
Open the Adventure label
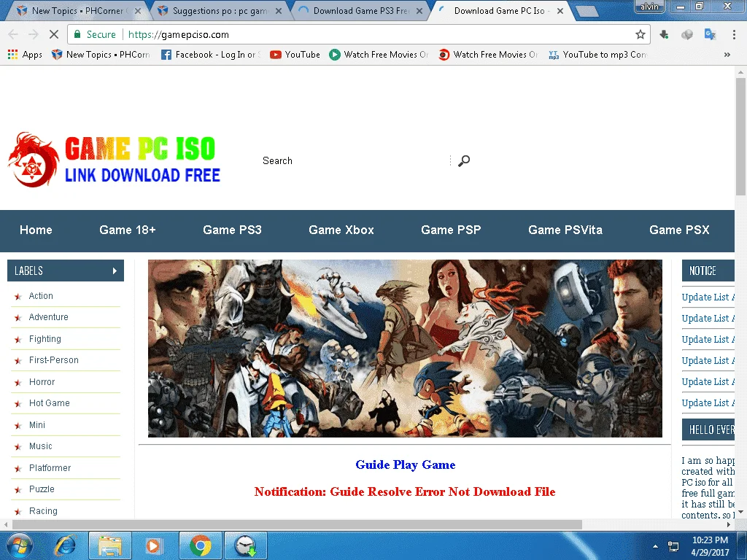[49, 317]
